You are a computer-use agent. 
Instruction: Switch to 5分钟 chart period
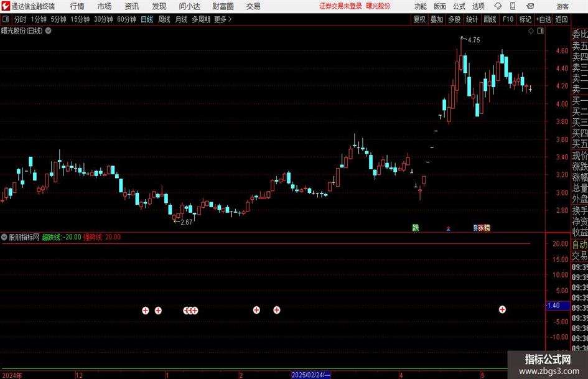58,19
